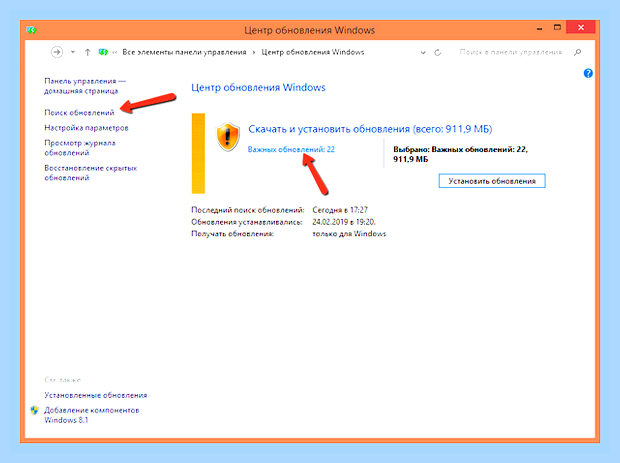Click the blue help question mark icon
The width and height of the screenshot is (620, 463).
588,73
